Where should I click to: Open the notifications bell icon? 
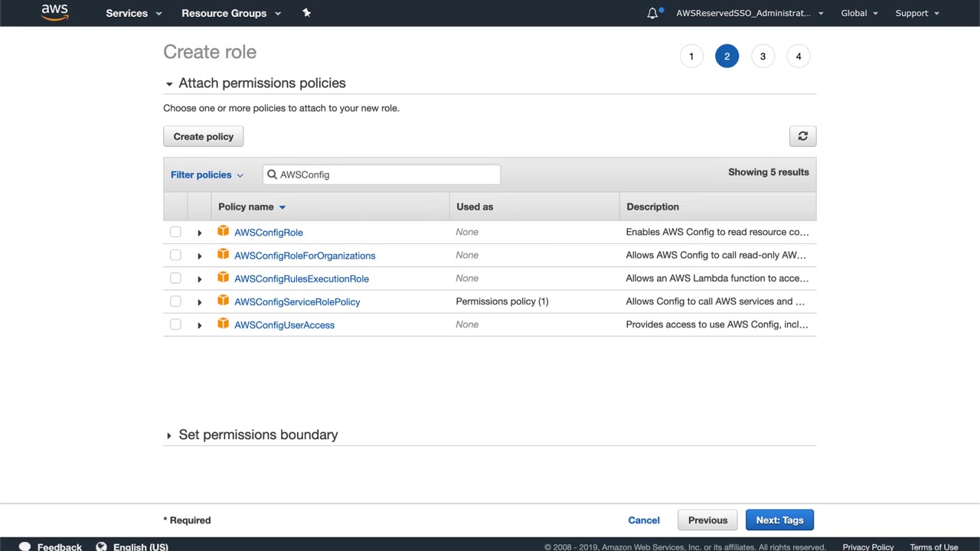click(x=652, y=13)
